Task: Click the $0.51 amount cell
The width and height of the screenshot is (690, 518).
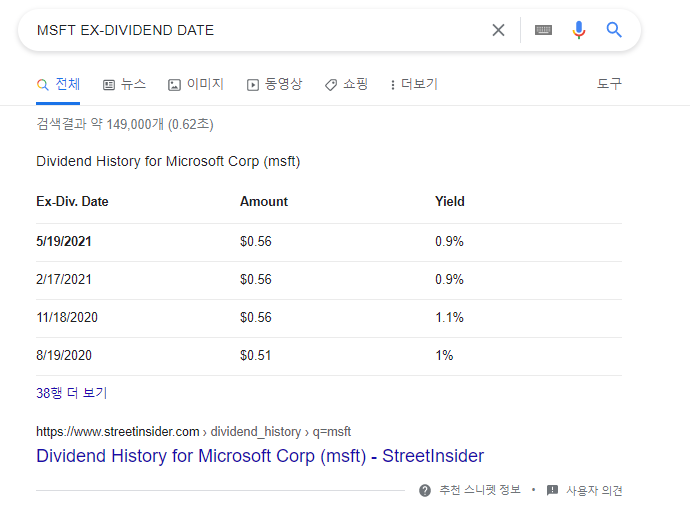Action: [255, 355]
